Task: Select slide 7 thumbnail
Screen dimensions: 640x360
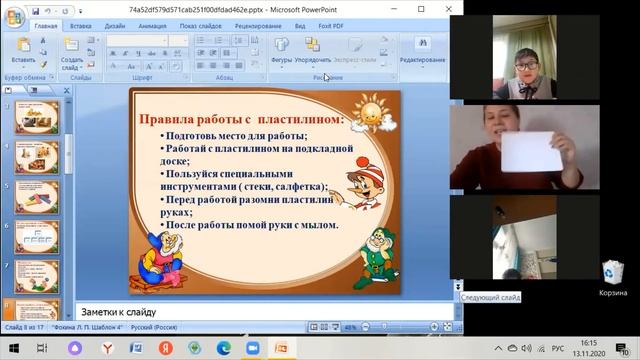Action: click(x=37, y=277)
